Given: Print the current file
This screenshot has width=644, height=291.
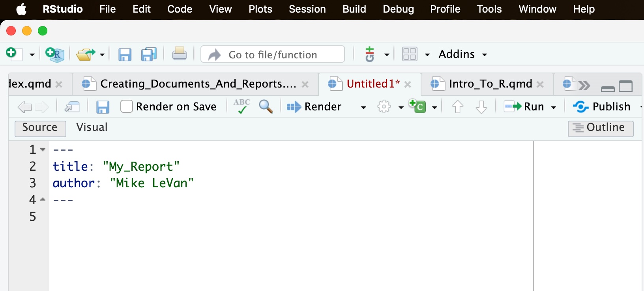Looking at the screenshot, I should 179,54.
